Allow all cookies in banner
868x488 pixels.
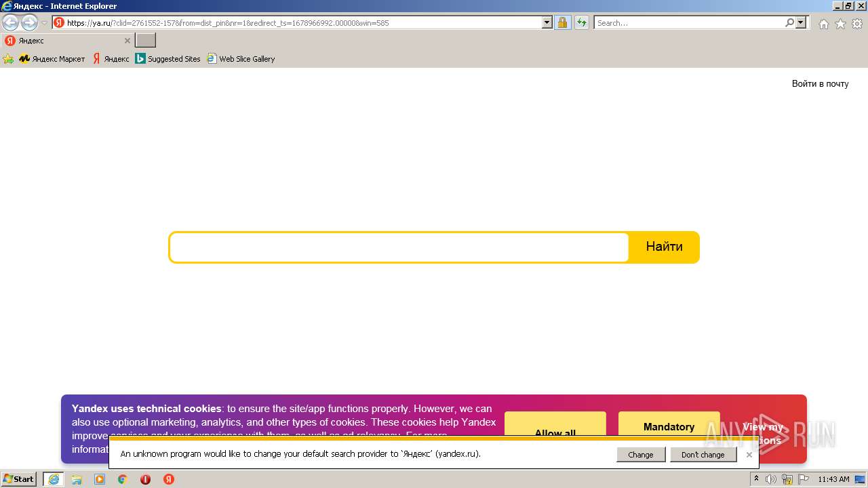coord(555,424)
